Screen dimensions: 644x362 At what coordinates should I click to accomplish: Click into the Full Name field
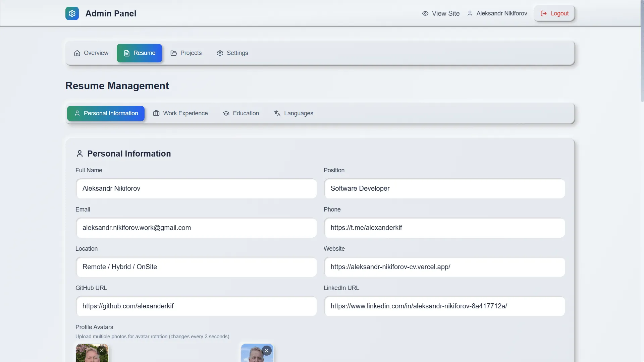tap(196, 188)
